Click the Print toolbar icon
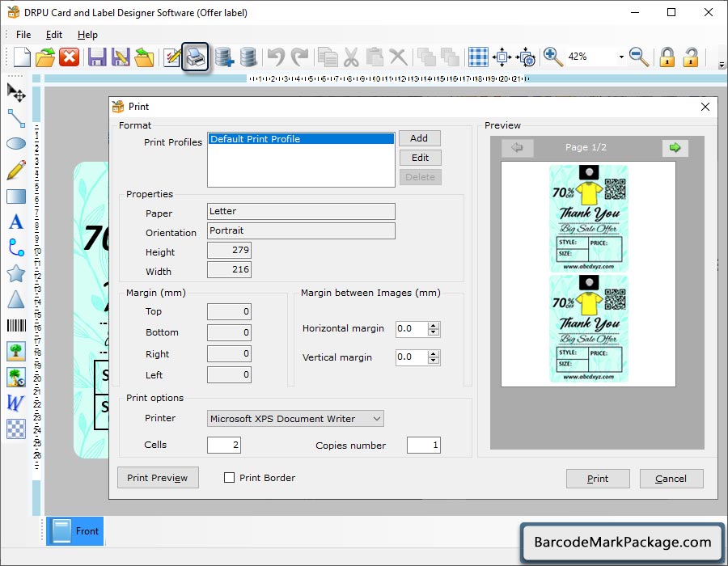 coord(195,57)
